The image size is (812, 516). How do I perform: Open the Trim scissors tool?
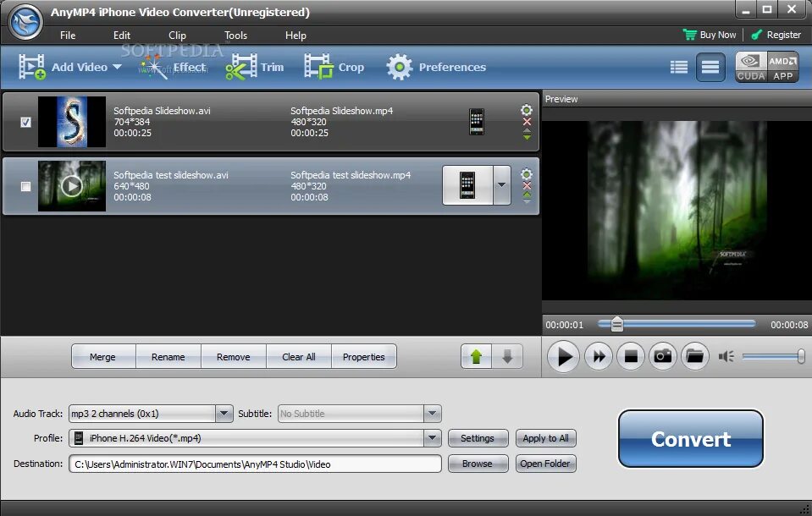tap(254, 68)
